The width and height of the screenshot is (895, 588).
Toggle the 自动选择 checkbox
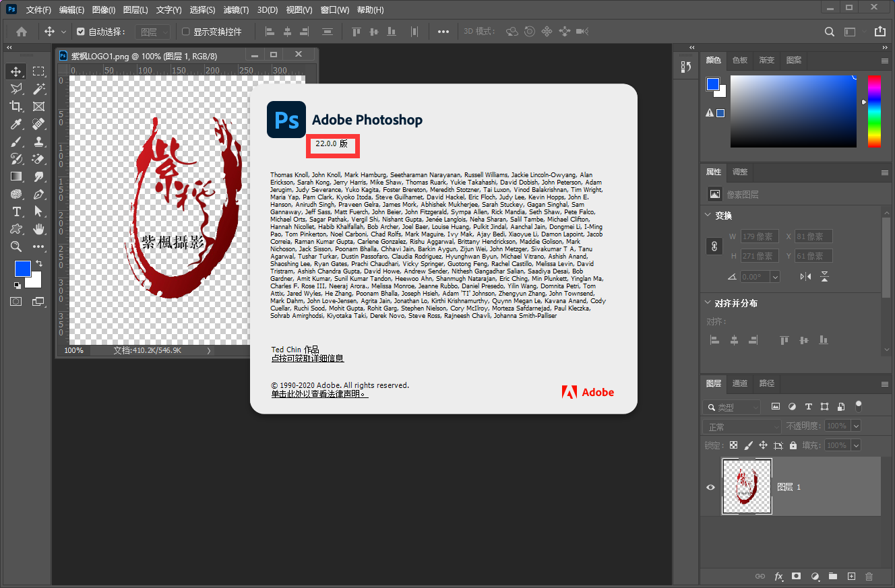click(81, 31)
